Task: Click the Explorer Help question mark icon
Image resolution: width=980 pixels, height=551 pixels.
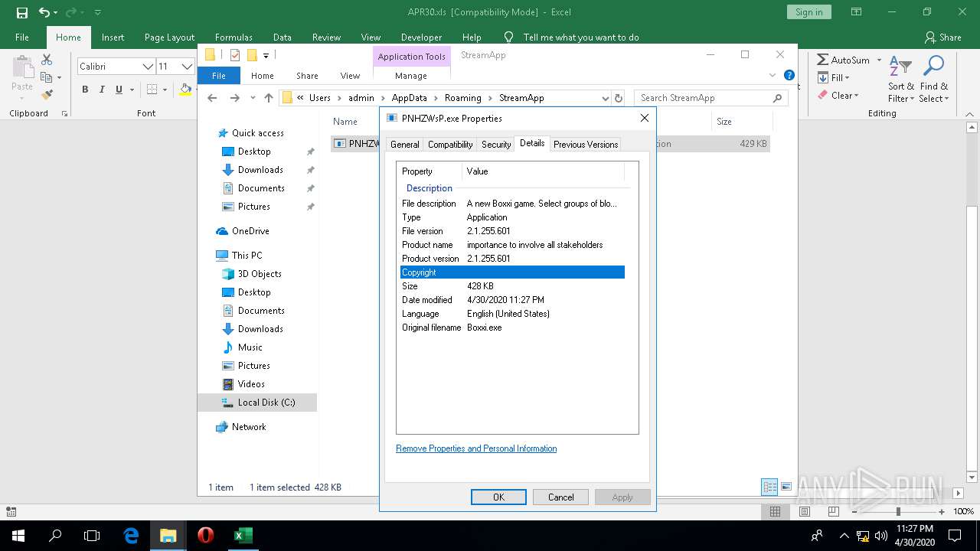Action: point(789,75)
